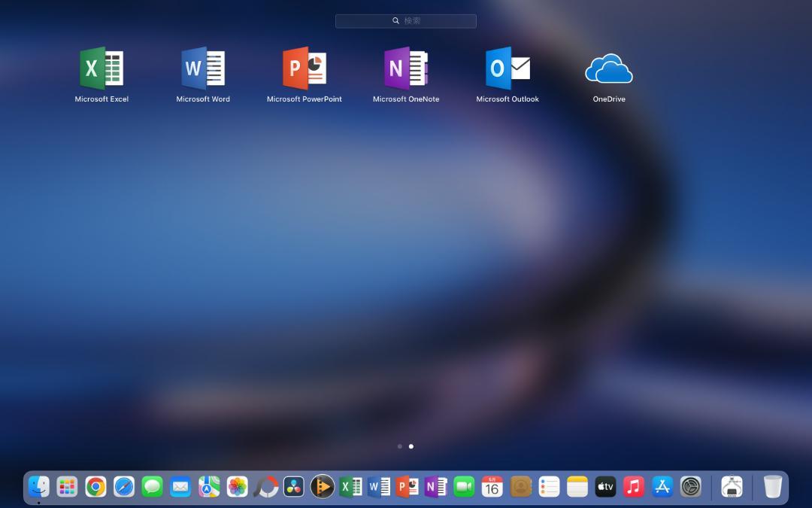
Task: Click the Launchpad icon in the Dock
Action: [x=68, y=487]
